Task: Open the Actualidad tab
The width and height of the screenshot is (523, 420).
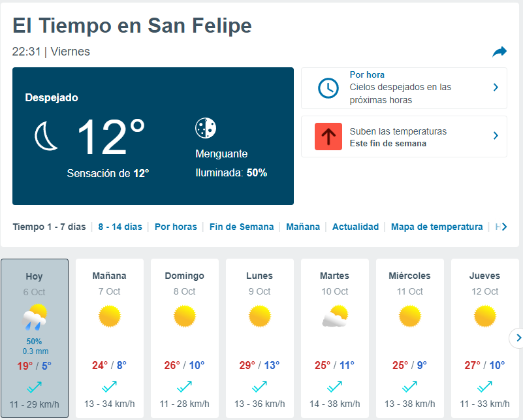Action: coord(355,227)
